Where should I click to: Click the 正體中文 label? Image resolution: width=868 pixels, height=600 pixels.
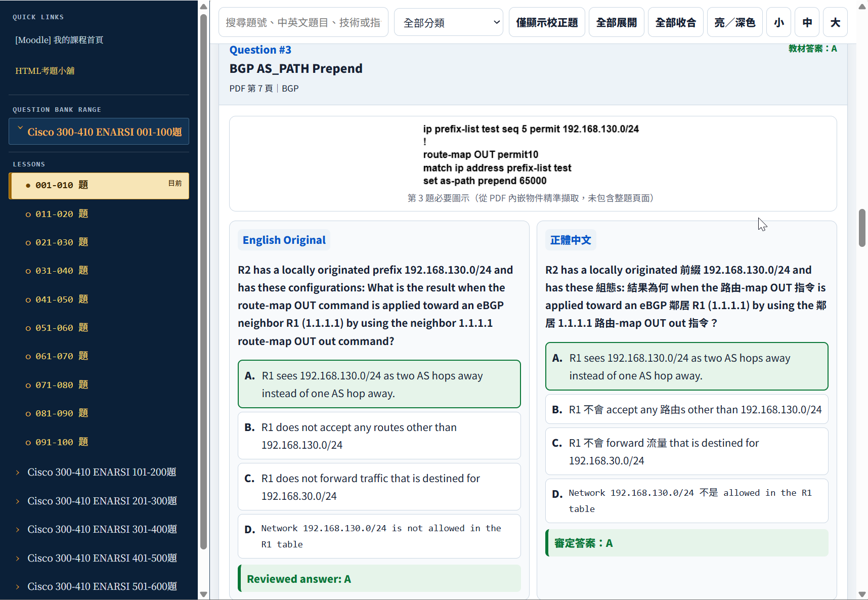(x=571, y=240)
